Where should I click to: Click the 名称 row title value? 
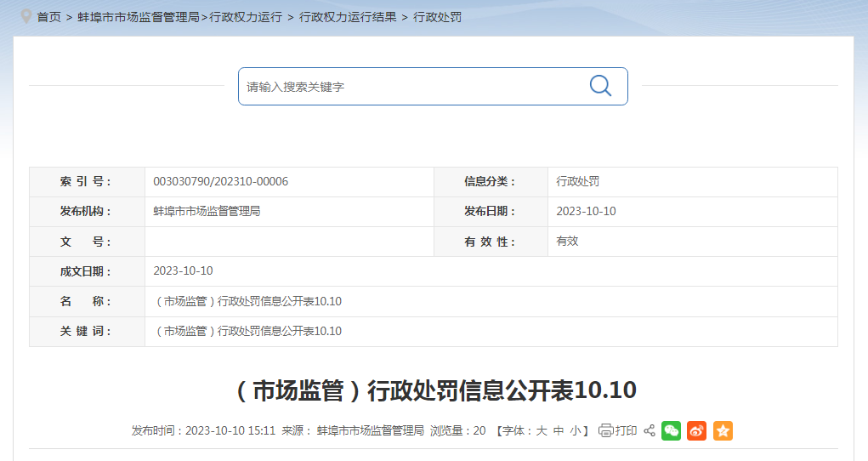point(247,301)
